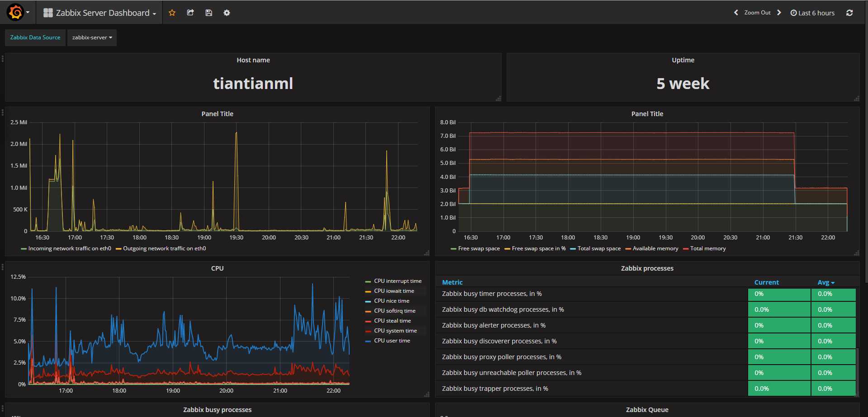Sort by the Avg column header
Screen dimensions: 868x417
(x=825, y=282)
